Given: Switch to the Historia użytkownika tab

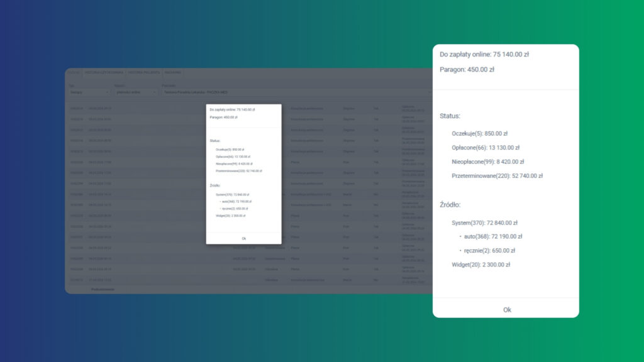Looking at the screenshot, I should tap(104, 73).
